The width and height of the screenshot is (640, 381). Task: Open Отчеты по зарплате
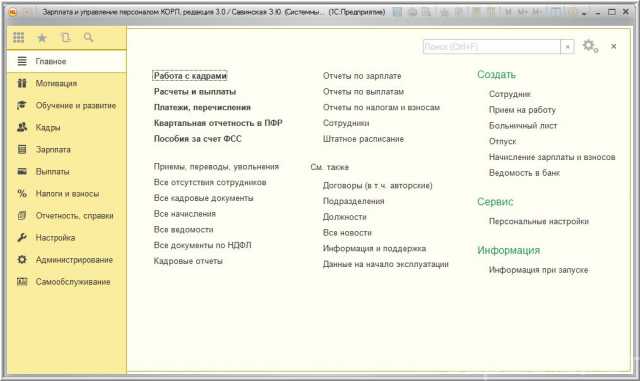tap(362, 76)
